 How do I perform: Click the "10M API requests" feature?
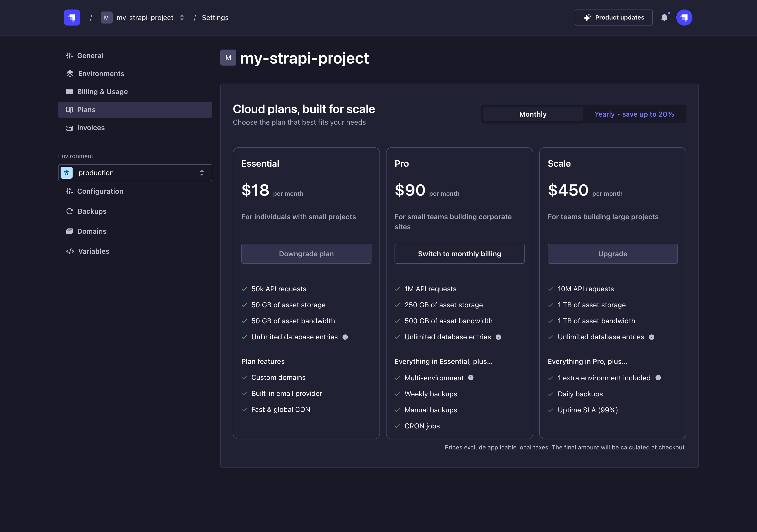tap(586, 289)
